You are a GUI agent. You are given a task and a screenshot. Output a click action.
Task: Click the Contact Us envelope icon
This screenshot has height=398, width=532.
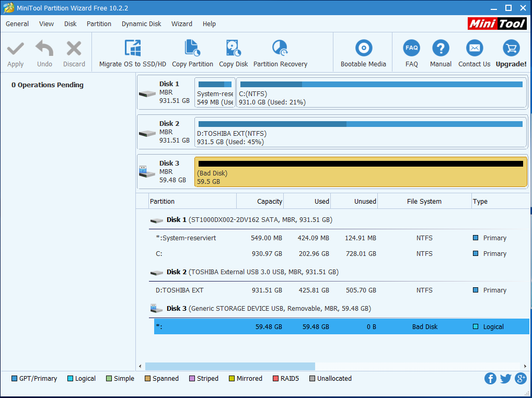(475, 48)
